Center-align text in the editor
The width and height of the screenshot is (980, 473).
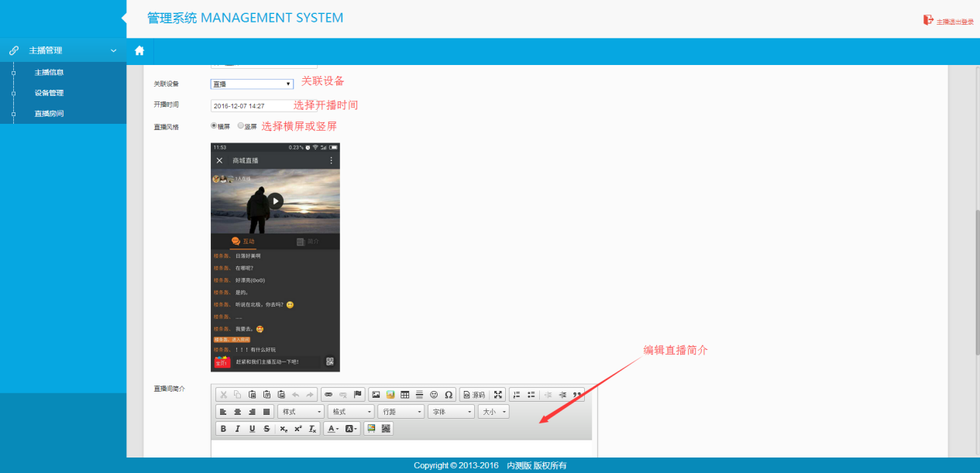tap(238, 412)
